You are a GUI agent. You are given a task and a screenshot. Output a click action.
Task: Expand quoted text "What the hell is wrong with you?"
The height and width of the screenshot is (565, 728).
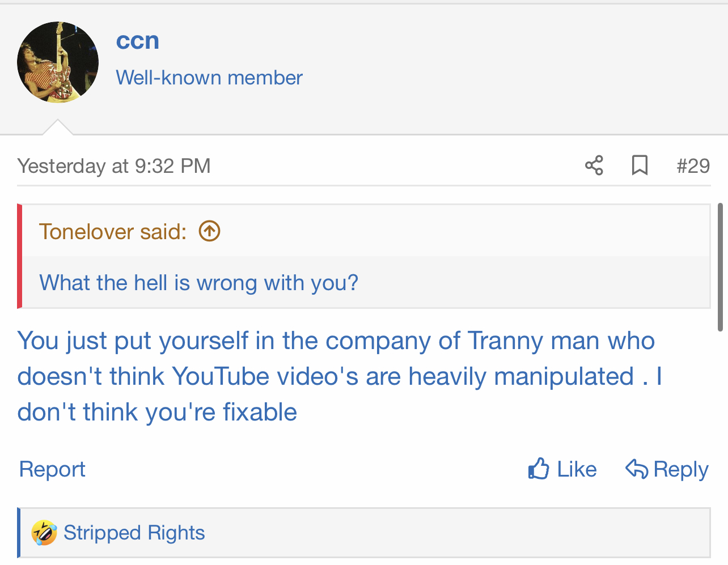[198, 282]
